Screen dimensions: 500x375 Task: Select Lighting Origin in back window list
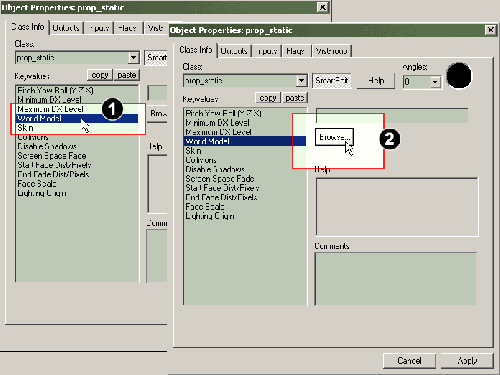point(77,193)
